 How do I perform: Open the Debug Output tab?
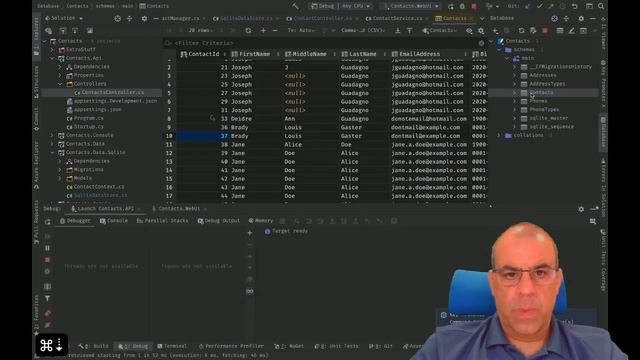point(219,221)
